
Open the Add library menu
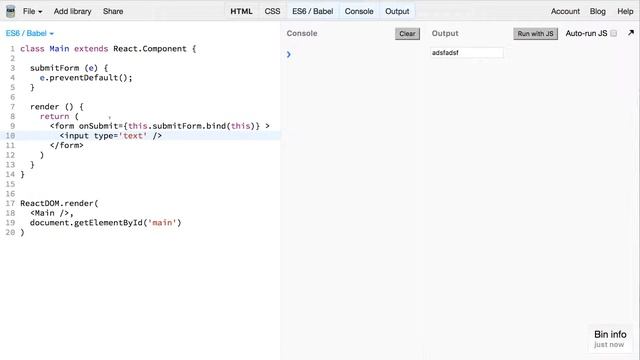73,11
